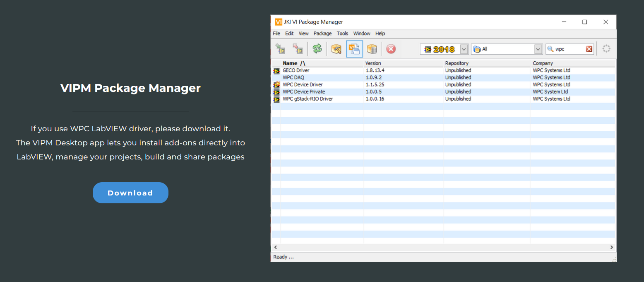Open the LabVIEW 2018 version dropdown
644x282 pixels.
[464, 48]
